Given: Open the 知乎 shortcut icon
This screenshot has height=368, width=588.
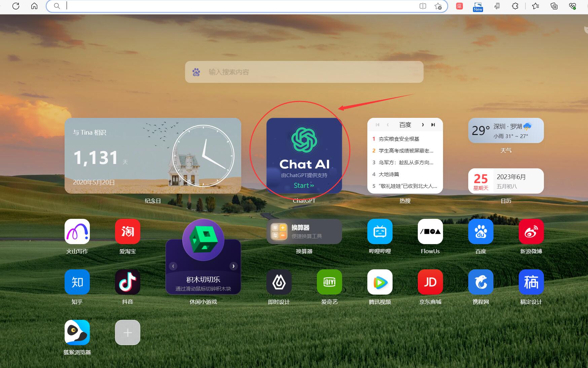Looking at the screenshot, I should click(77, 282).
